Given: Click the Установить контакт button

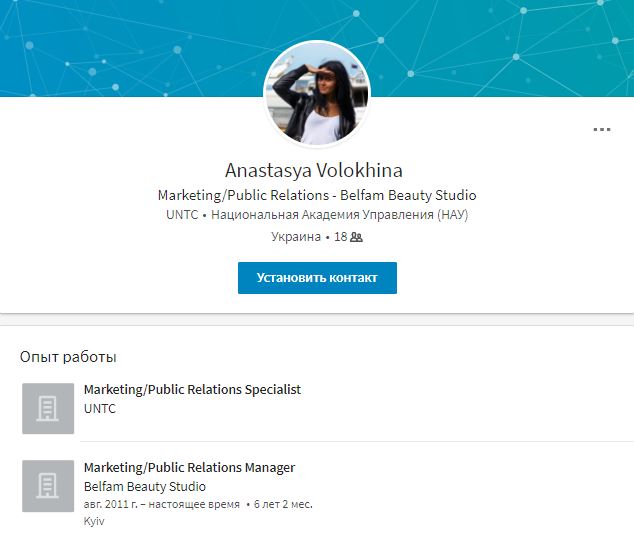Looking at the screenshot, I should coord(317,278).
